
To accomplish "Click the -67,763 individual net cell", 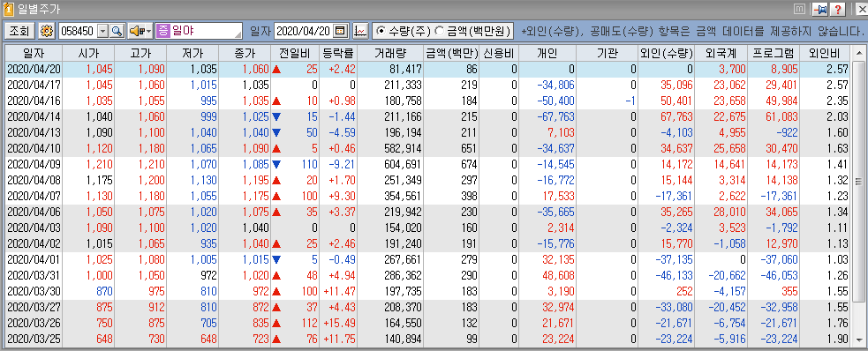I will click(x=547, y=116).
